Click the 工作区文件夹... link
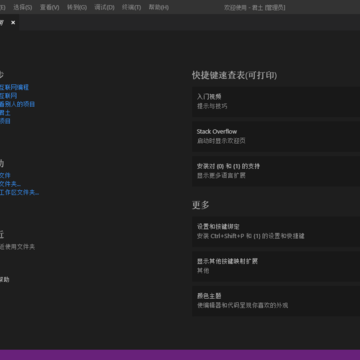The height and width of the screenshot is (360, 360). [x=19, y=193]
